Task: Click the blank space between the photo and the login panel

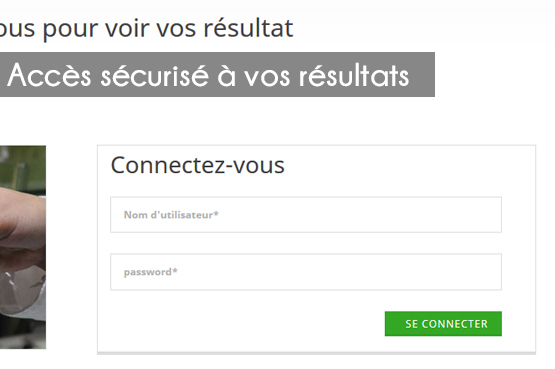Action: tap(71, 247)
